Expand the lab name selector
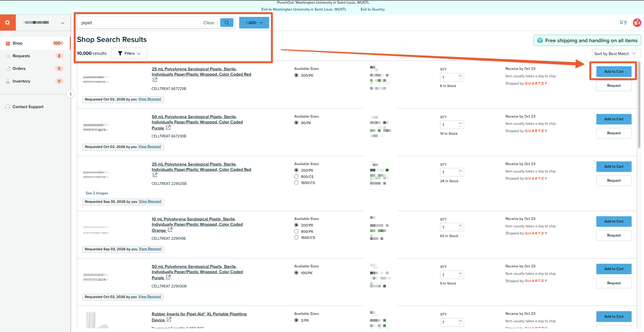Viewport: 644px width, 332px height. (x=62, y=23)
